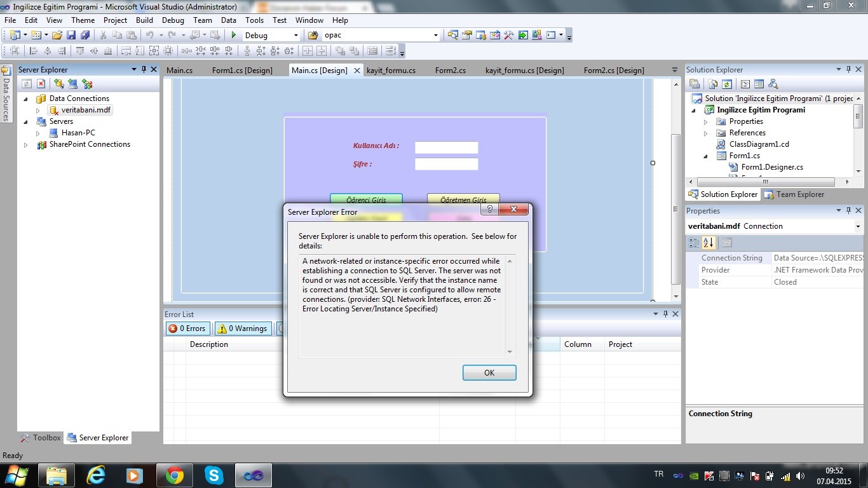Image resolution: width=868 pixels, height=488 pixels.
Task: Collapse Form1.cs node in Solution Explorer
Action: [x=705, y=156]
